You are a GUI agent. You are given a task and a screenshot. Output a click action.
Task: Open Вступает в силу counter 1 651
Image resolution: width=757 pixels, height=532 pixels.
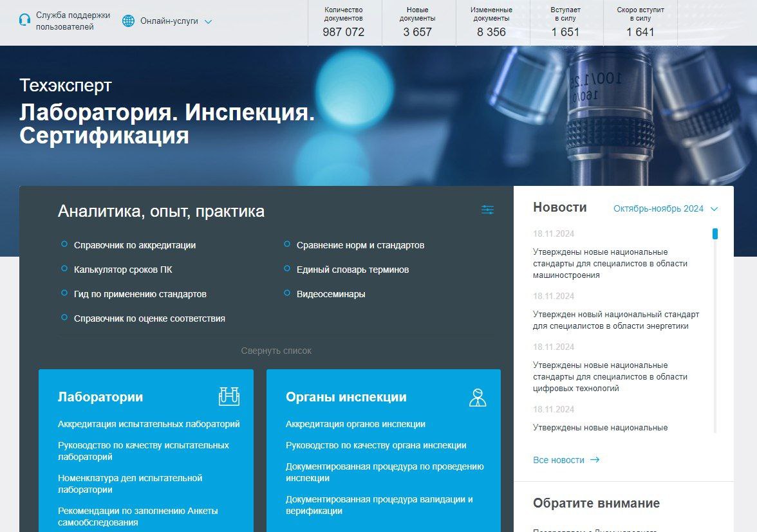[x=565, y=23]
